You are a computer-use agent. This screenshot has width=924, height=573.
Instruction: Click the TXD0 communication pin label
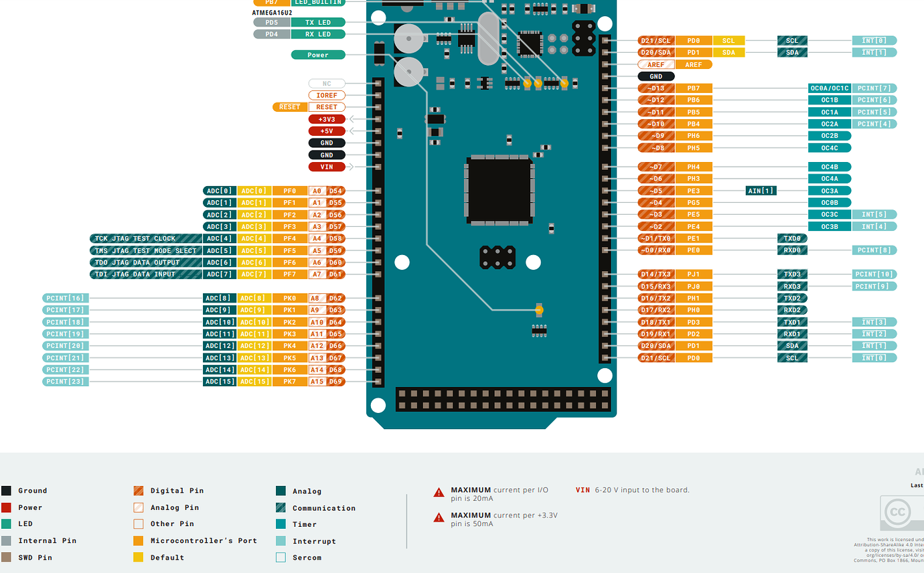791,238
